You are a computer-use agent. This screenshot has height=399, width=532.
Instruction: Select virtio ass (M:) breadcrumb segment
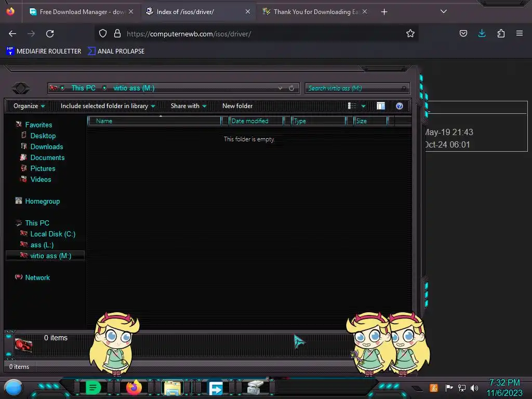pyautogui.click(x=134, y=88)
